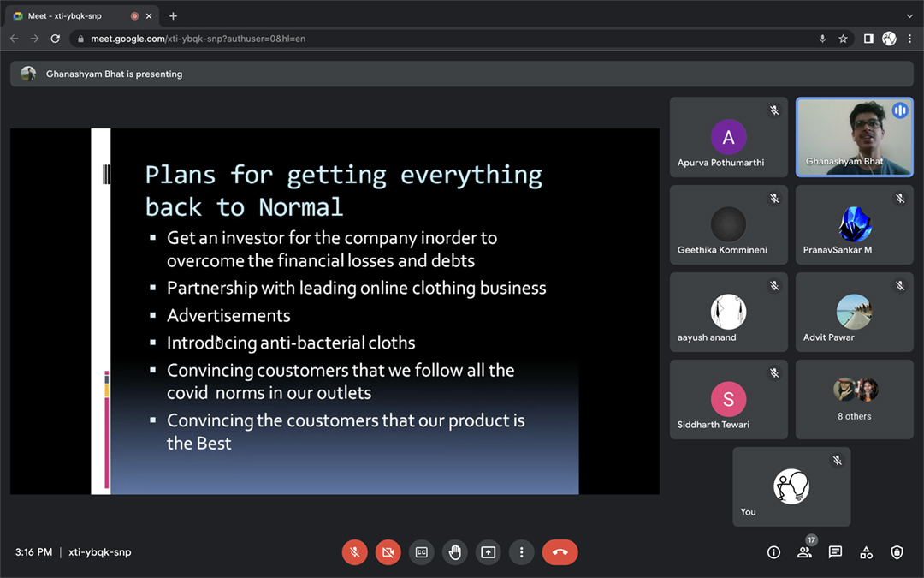
Task: Turn on closed captions
Action: [421, 552]
